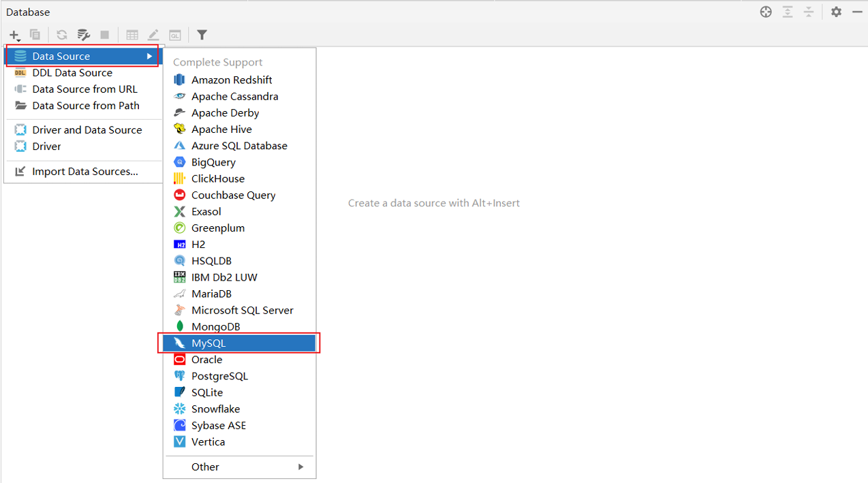Image resolution: width=868 pixels, height=483 pixels.
Task: Click the IBM Db2 icon
Action: [180, 277]
